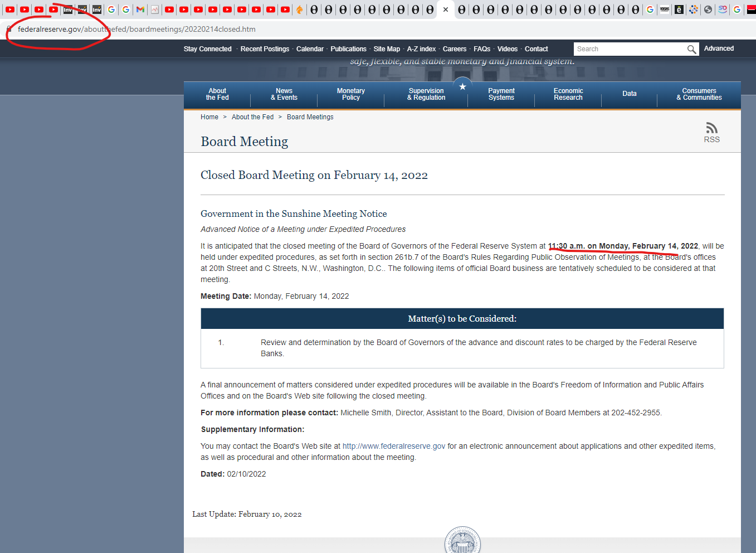Viewport: 756px width, 553px height.
Task: Click the Site Map link
Action: click(387, 49)
